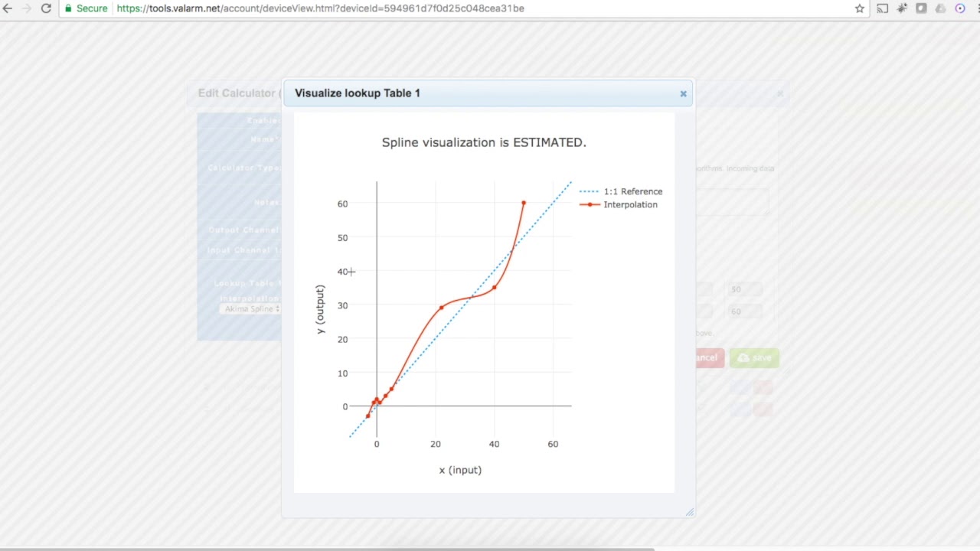Viewport: 980px width, 551px height.
Task: Click the lowest negative data point on curve
Action: coord(368,416)
